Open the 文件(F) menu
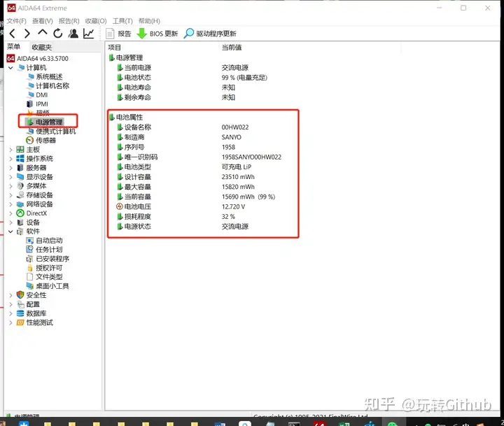This screenshot has height=426, width=504. point(16,21)
